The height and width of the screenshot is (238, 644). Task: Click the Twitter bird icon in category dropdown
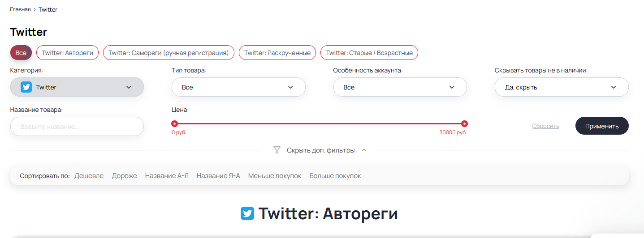[26, 87]
